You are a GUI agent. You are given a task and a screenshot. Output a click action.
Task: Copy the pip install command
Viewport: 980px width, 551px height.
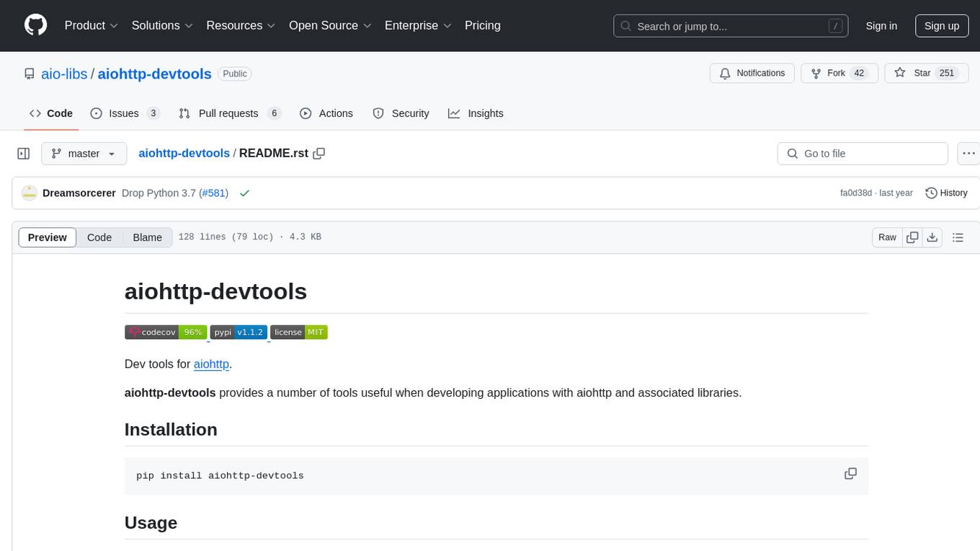click(850, 474)
